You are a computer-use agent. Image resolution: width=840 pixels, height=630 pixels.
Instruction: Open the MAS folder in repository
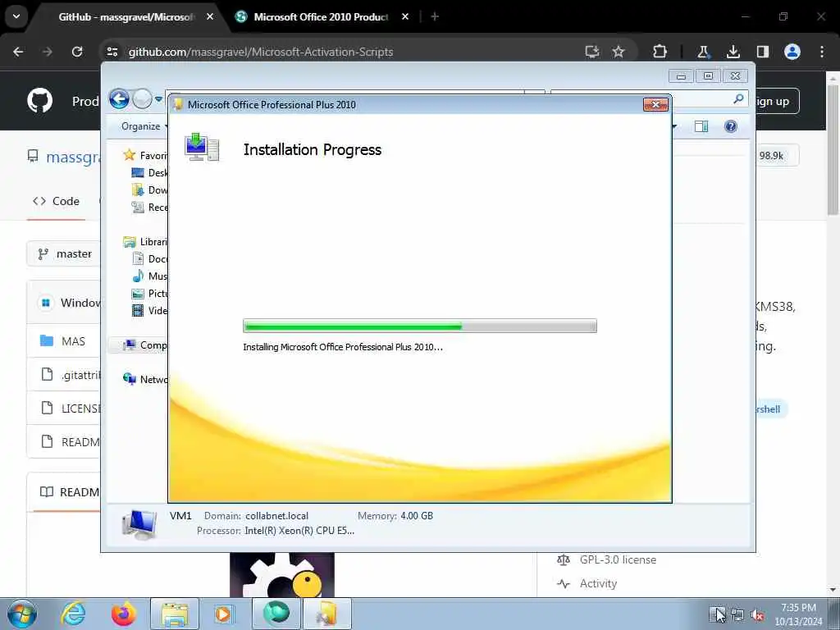(x=73, y=341)
